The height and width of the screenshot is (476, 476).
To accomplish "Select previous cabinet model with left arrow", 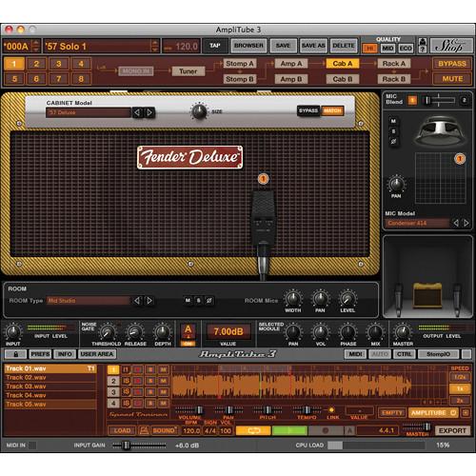I will pos(137,112).
